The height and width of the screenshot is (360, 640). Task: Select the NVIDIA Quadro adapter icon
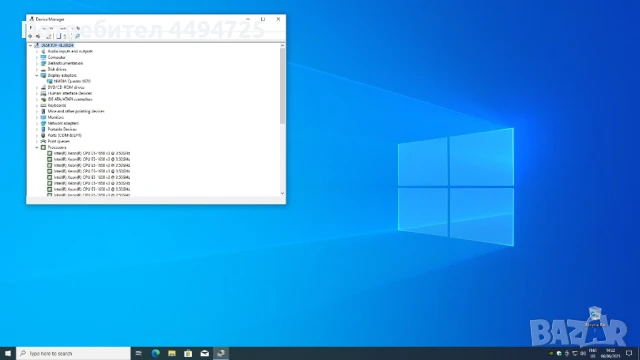pos(50,81)
